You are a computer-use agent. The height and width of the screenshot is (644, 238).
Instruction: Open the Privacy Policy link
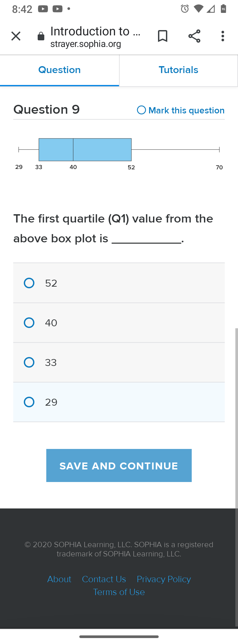[x=164, y=579]
